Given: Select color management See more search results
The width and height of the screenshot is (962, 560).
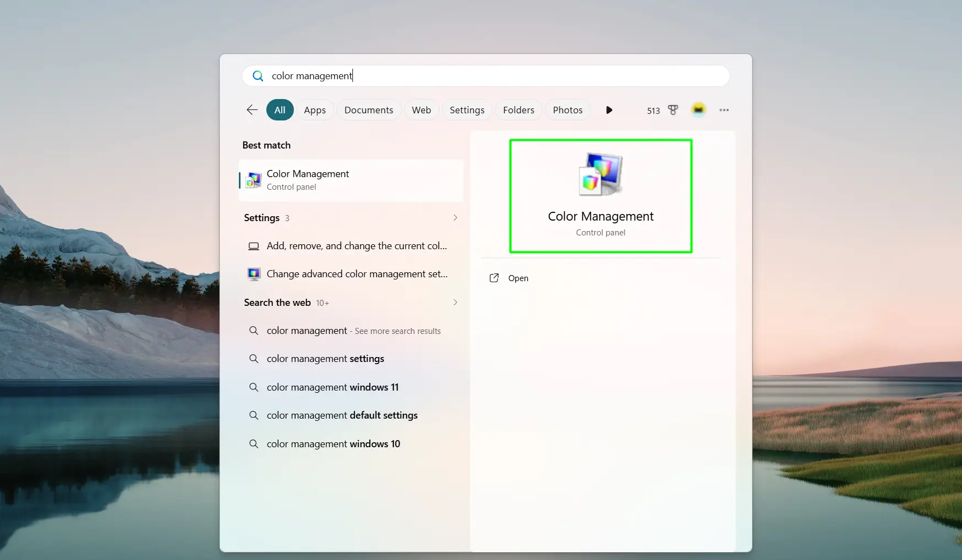Looking at the screenshot, I should pos(351,331).
